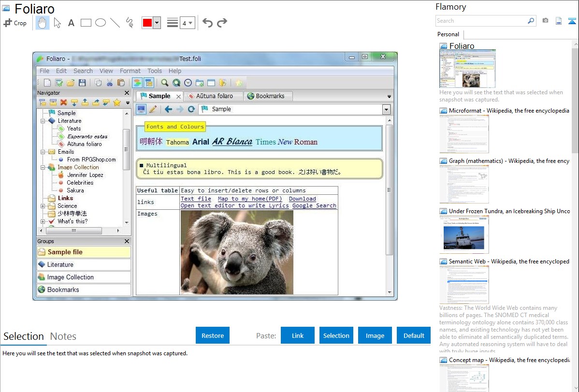Click the Flamory search field
The image size is (579, 392).
pyautogui.click(x=481, y=21)
